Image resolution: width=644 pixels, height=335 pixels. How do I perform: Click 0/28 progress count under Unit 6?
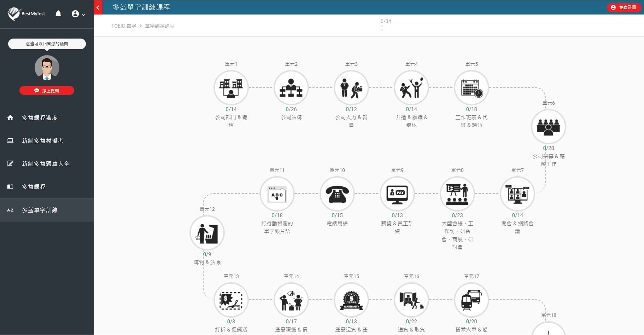tap(549, 148)
